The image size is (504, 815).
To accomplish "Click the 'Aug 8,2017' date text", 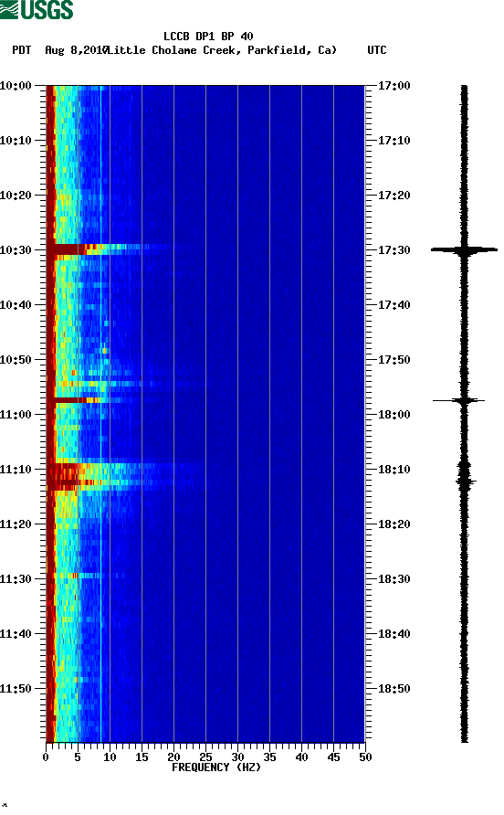I will tap(76, 50).
